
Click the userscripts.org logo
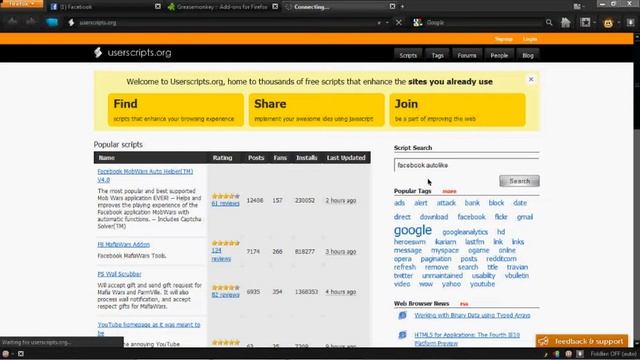coord(133,53)
